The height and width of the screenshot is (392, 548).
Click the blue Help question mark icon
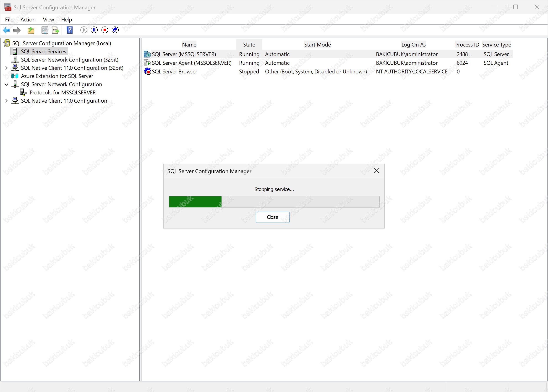pyautogui.click(x=70, y=30)
